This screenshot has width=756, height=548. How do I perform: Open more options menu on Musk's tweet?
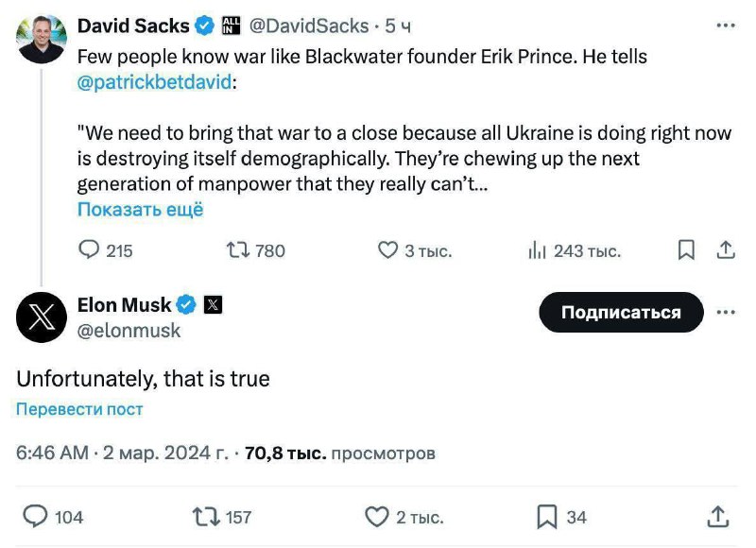click(728, 310)
